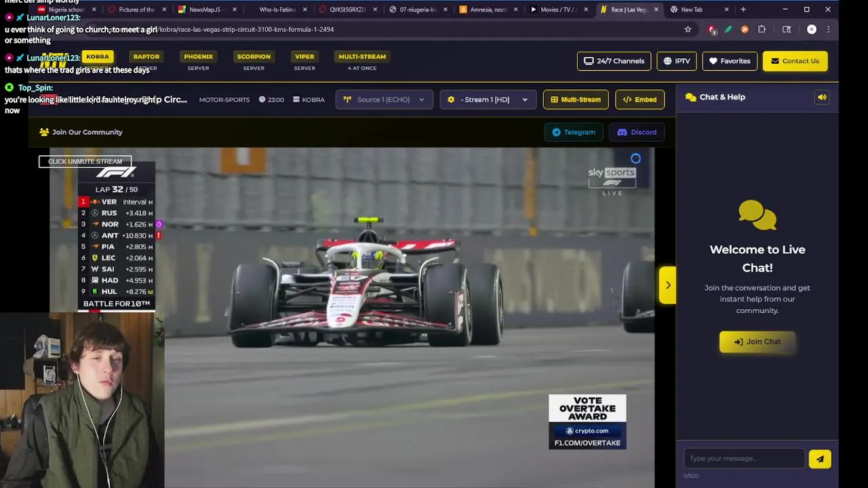Open the IPTV page
868x488 pixels.
[676, 61]
